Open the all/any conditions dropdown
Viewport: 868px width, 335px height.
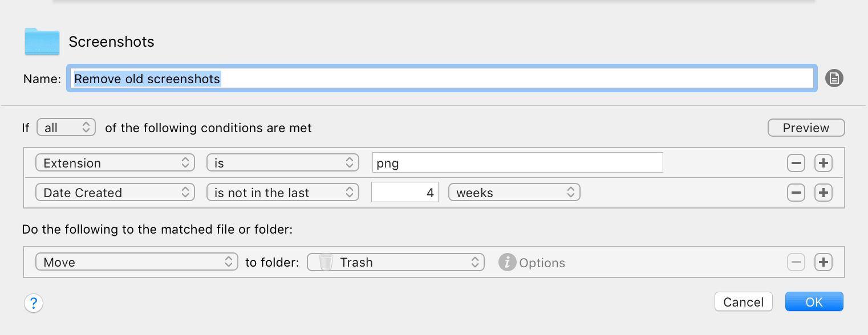tap(66, 128)
